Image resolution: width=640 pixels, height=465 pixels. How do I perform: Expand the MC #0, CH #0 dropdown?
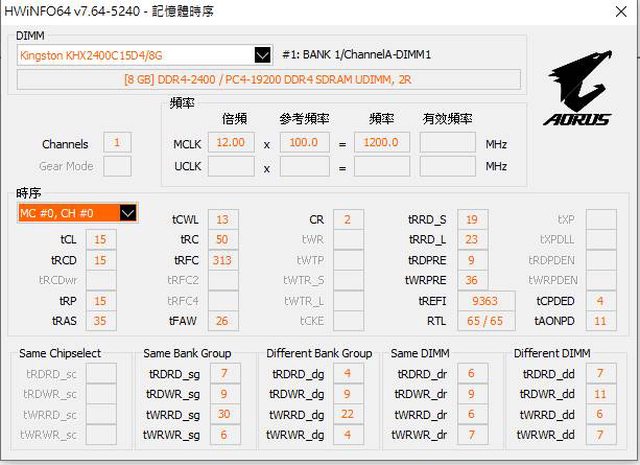click(x=77, y=212)
